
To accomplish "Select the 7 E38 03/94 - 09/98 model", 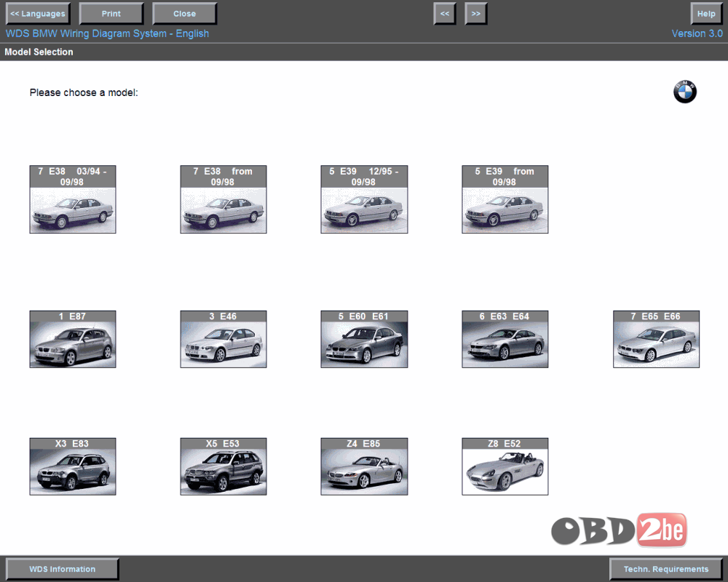I will tap(73, 199).
